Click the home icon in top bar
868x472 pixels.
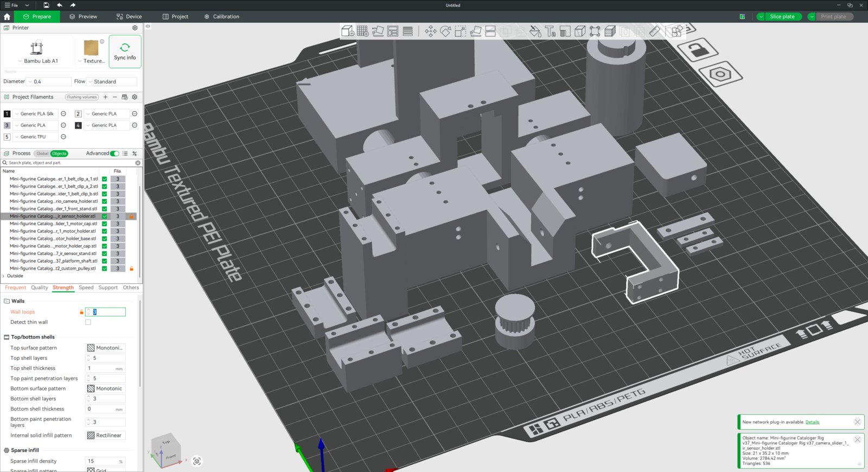pyautogui.click(x=7, y=17)
